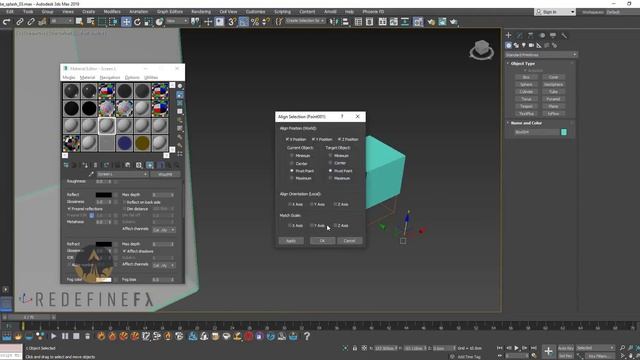Image resolution: width=640 pixels, height=360 pixels.
Task: Open the Utilities hammer tab icon
Action: [x=564, y=36]
